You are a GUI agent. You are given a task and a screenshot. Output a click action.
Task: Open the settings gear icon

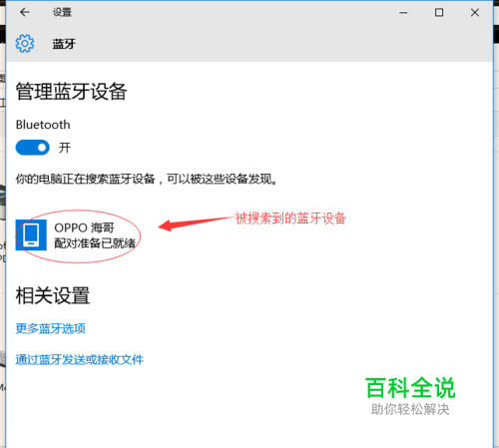[x=25, y=43]
